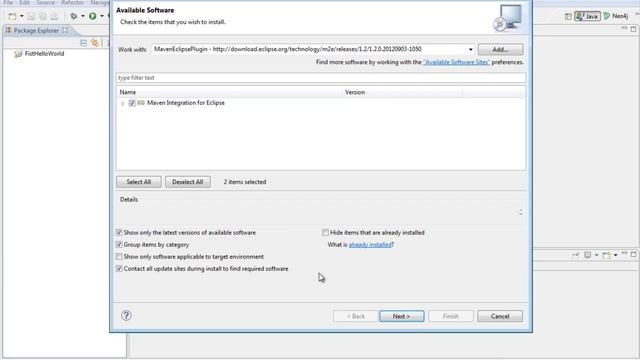The height and width of the screenshot is (360, 640).
Task: Enable Hide items already installed checkbox
Action: point(325,232)
